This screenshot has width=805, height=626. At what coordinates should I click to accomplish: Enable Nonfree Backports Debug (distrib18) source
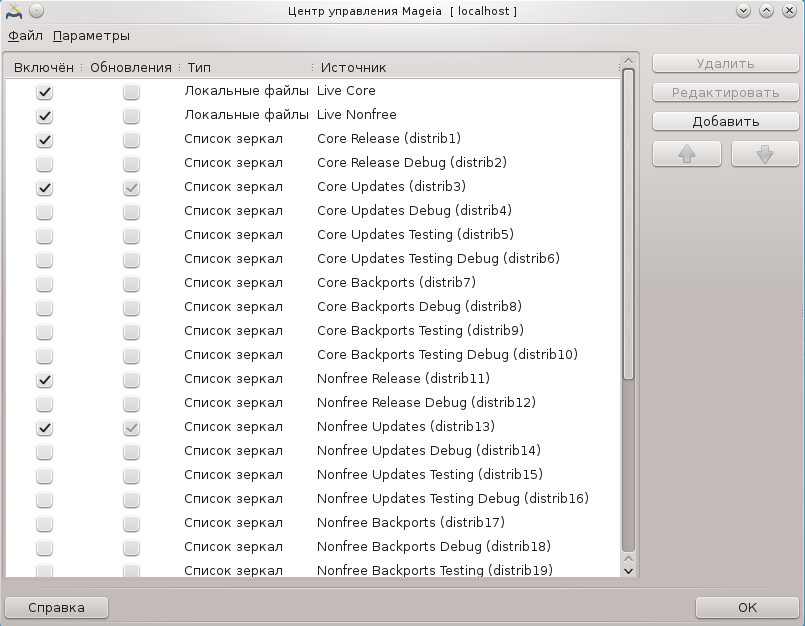[x=45, y=548]
